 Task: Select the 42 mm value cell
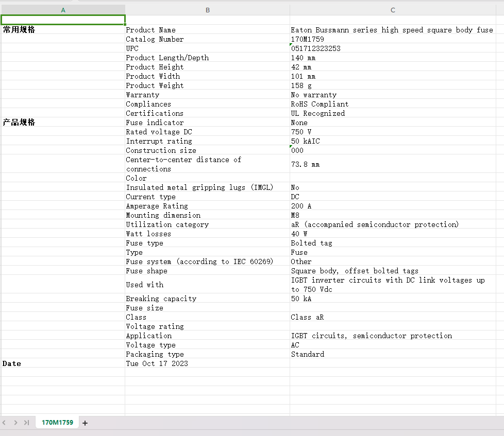point(393,67)
